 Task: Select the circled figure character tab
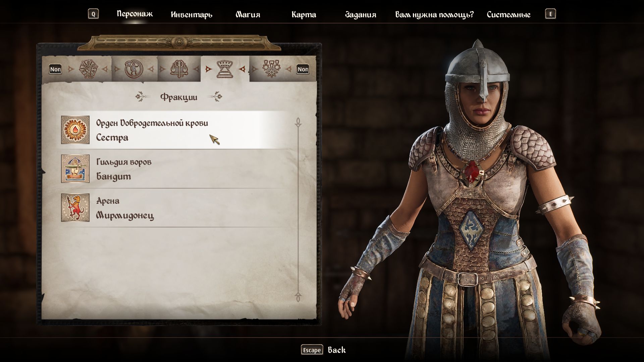(134, 69)
